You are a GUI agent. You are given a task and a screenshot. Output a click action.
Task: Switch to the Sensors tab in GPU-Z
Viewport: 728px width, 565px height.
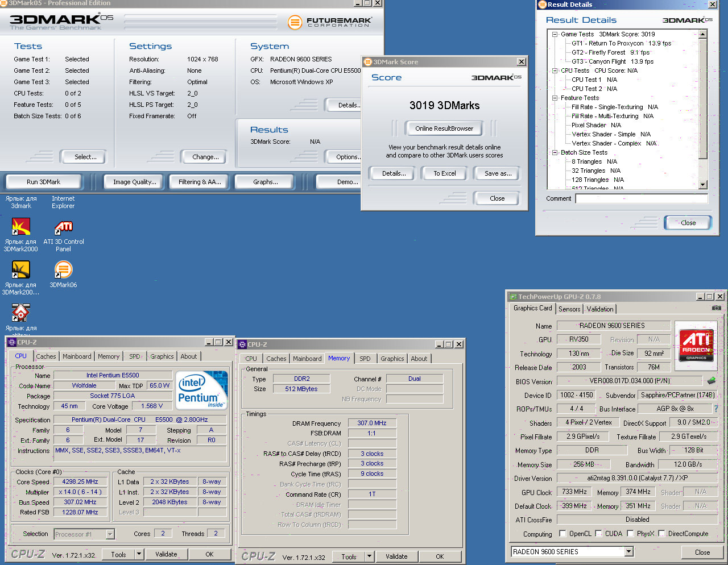coord(569,309)
